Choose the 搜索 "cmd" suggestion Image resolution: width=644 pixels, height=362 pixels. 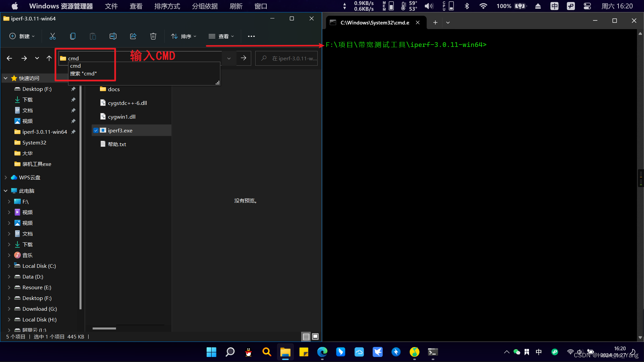[84, 73]
